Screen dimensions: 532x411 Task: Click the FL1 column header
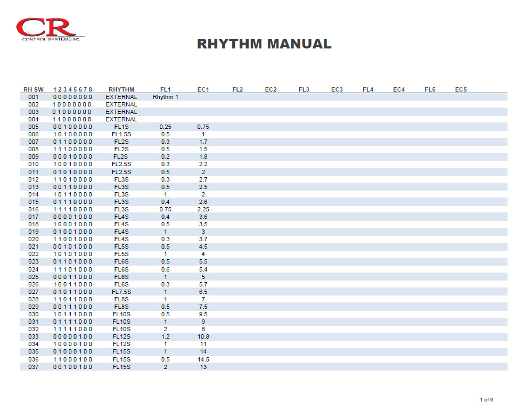(165, 89)
